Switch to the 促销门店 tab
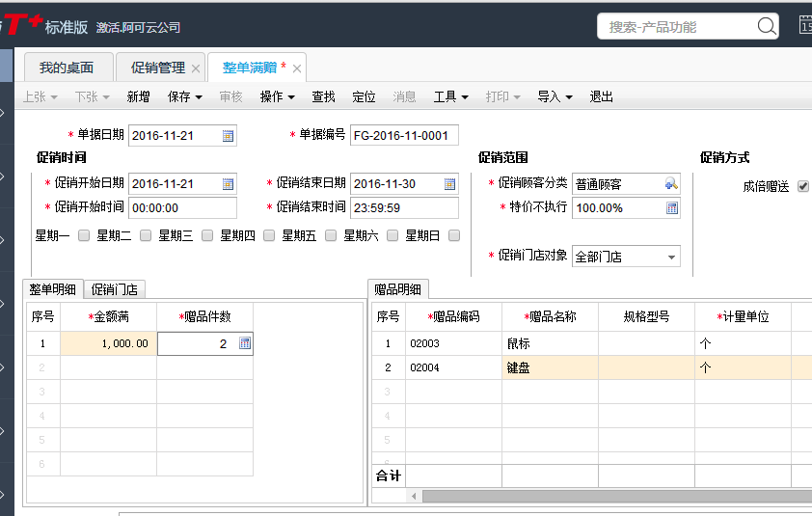812x516 pixels. [115, 289]
